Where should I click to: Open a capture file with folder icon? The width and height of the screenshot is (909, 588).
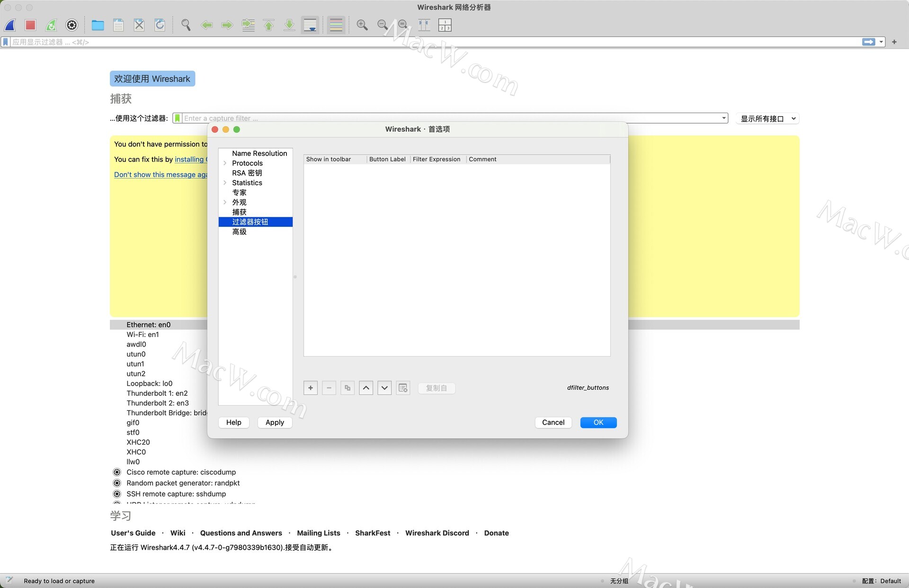98,25
